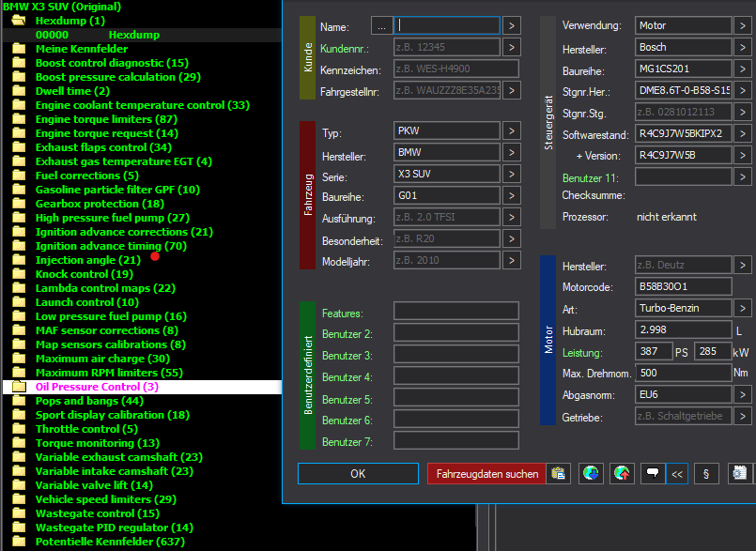
Task: Click the globe icon with blue download arrow
Action: click(591, 474)
